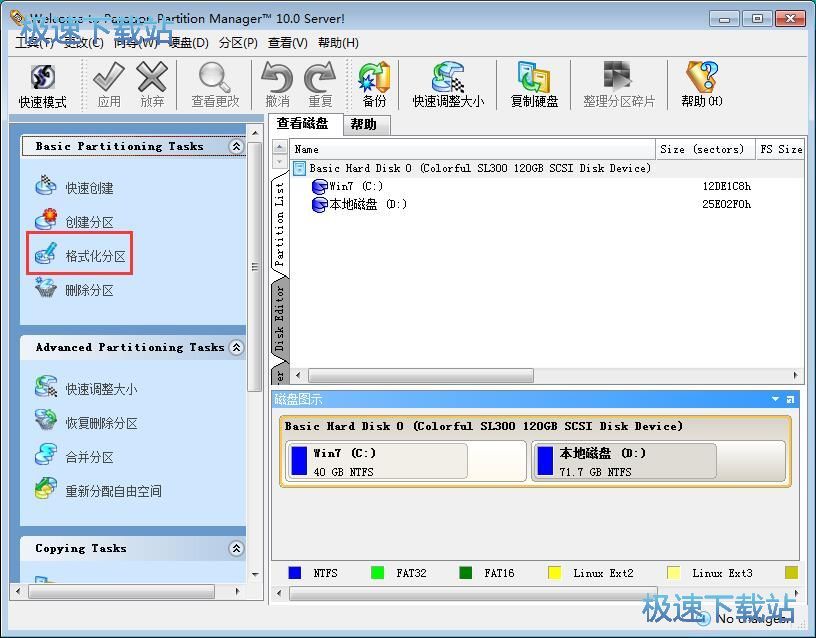Select Win7 (C:) in partition list

pyautogui.click(x=347, y=186)
